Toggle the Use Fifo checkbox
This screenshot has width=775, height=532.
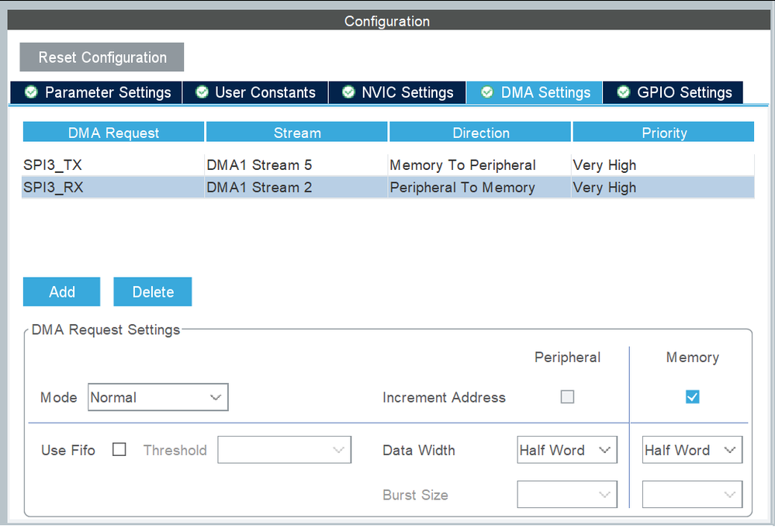[119, 450]
